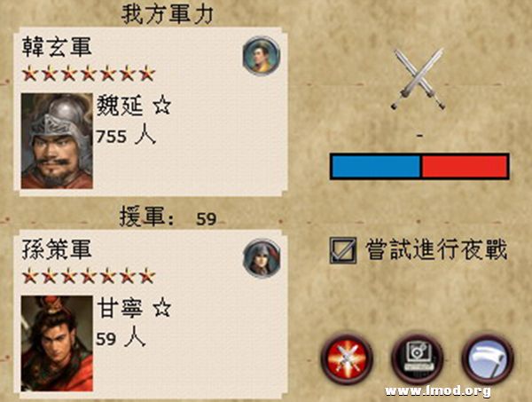Click the crossed swords emblem above balance bar

pyautogui.click(x=419, y=79)
